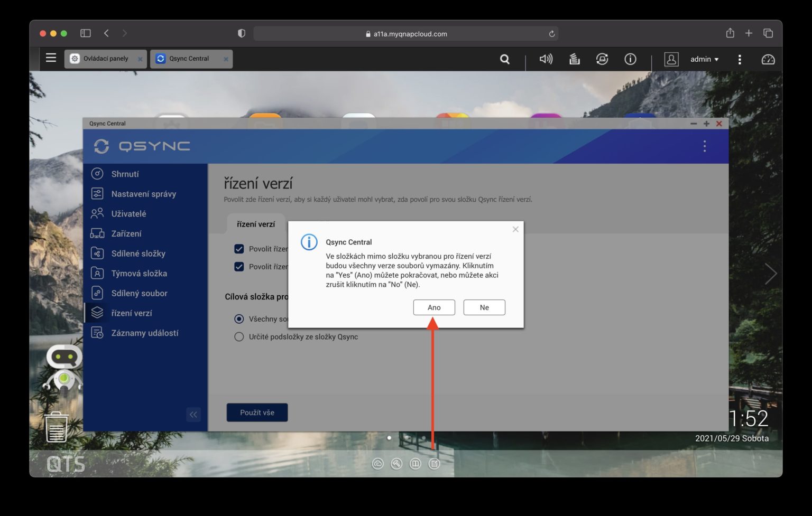Confirm the dialog by clicking Ano

click(433, 307)
